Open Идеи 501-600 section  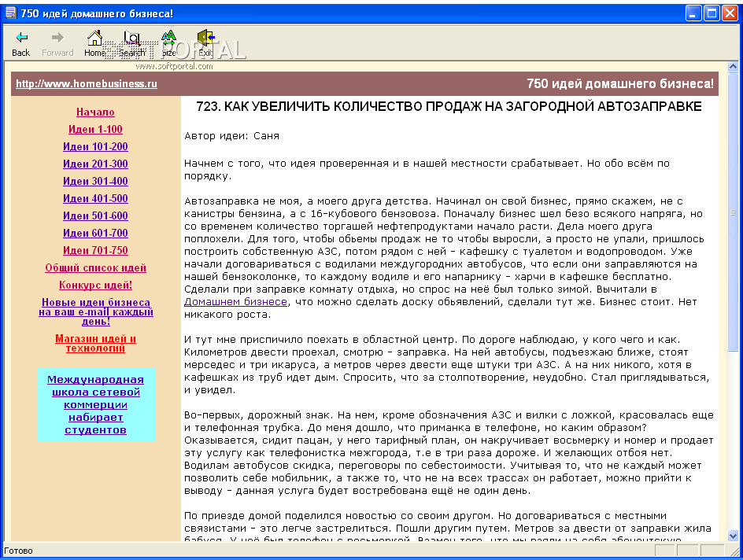click(x=95, y=216)
